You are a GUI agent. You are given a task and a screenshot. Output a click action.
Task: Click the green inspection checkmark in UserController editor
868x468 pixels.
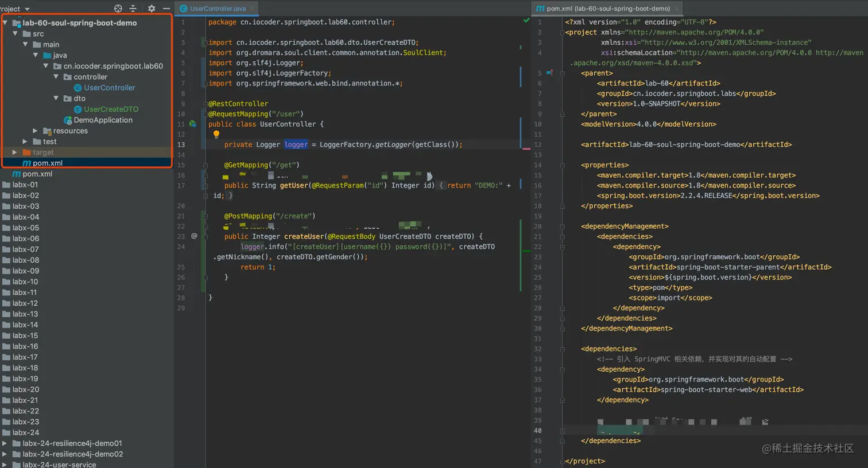(x=526, y=20)
